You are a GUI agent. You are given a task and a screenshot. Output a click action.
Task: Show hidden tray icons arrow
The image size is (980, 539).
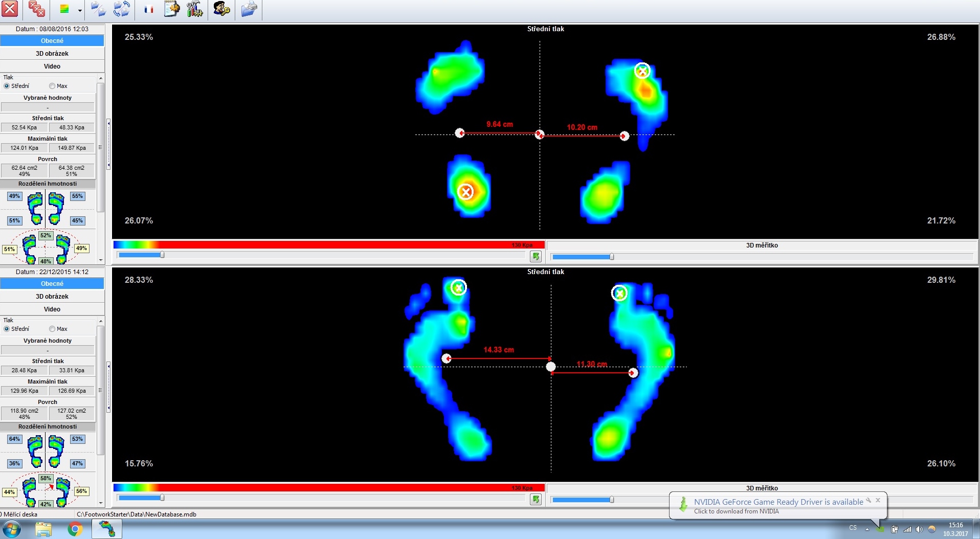pos(867,529)
